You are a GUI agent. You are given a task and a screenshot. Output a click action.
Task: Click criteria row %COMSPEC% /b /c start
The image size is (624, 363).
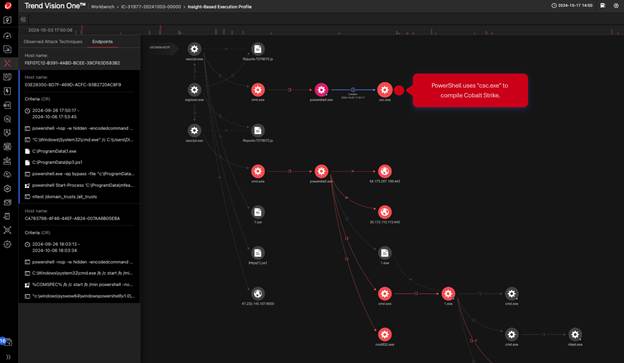coord(80,285)
